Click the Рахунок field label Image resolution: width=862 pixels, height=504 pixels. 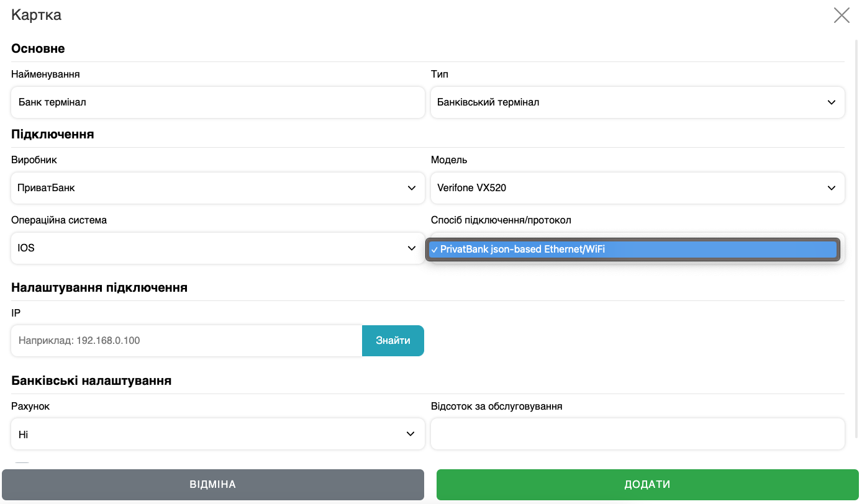(30, 407)
